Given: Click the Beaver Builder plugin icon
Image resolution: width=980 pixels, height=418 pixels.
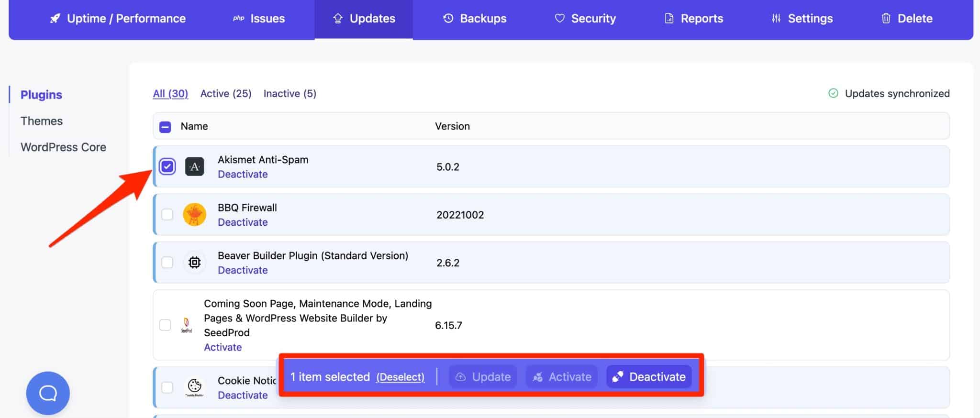Looking at the screenshot, I should tap(194, 262).
